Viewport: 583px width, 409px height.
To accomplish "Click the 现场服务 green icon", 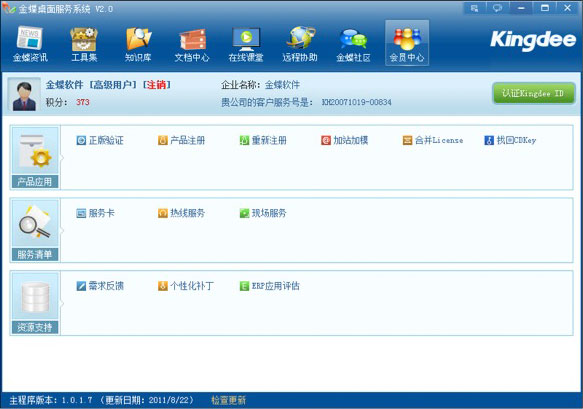I will pos(244,213).
